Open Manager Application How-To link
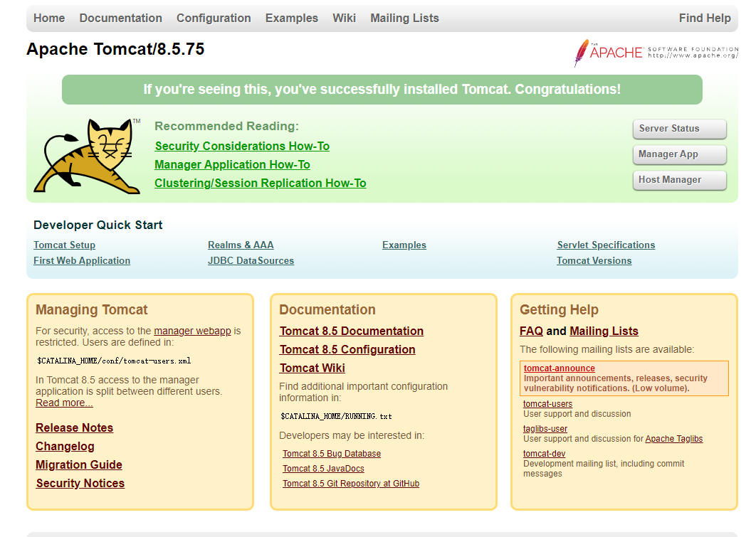 pos(232,165)
